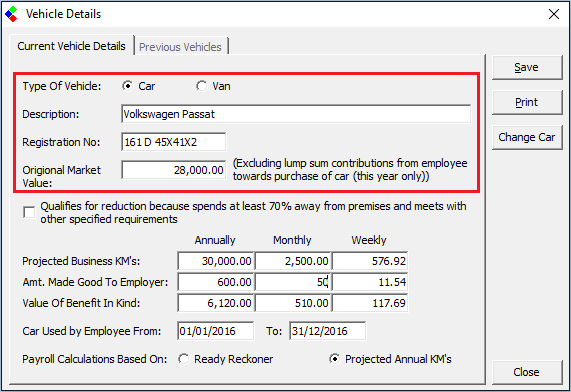Screen dimensions: 571x392
Task: Click the To date field 31/12/2016
Action: point(327,331)
